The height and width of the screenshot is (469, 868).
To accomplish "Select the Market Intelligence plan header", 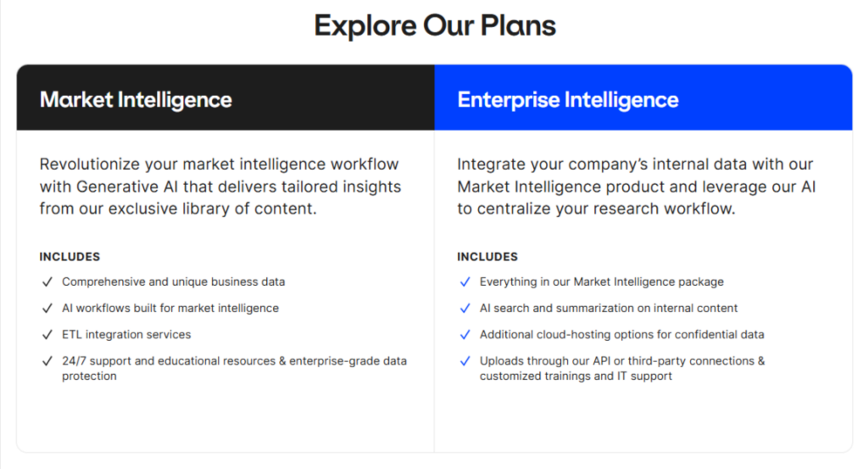I will [136, 99].
